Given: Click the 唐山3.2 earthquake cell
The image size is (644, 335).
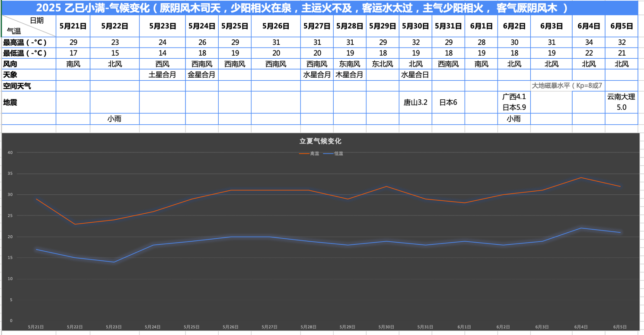Looking at the screenshot, I should (415, 102).
